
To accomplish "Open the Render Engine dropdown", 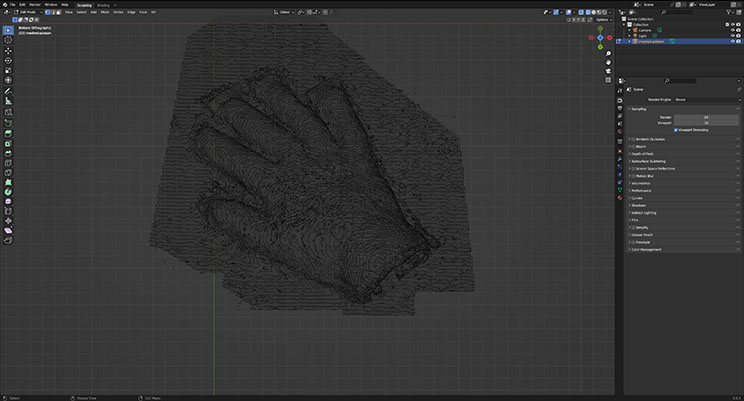I will (706, 100).
